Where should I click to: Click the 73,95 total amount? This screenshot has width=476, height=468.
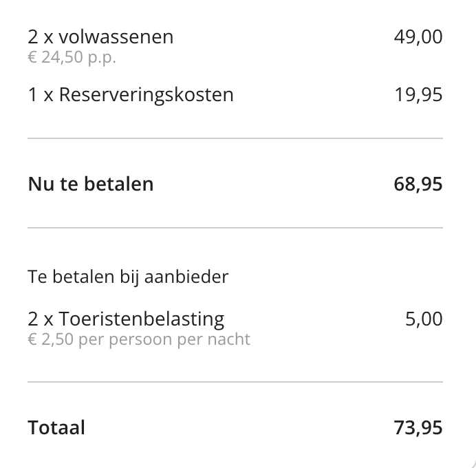coord(418,427)
